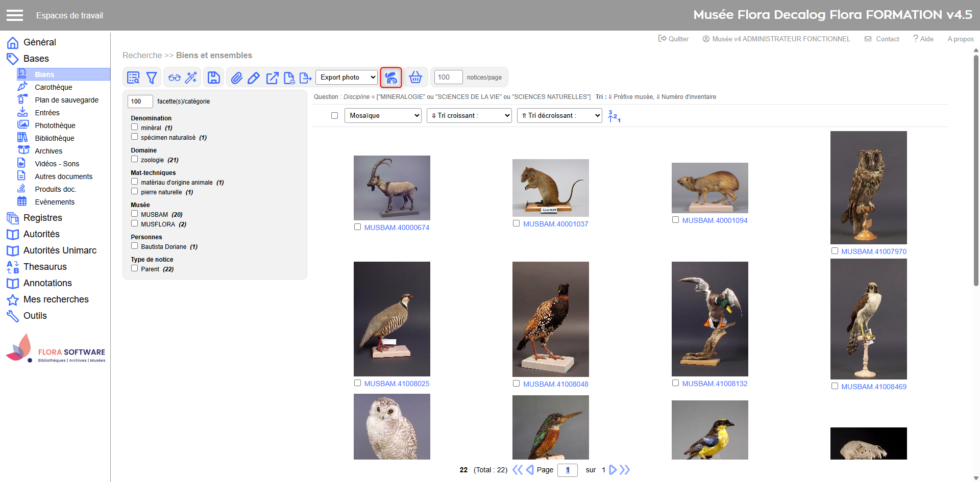Click the magic wand icon
This screenshot has height=482, width=980.
[x=191, y=78]
